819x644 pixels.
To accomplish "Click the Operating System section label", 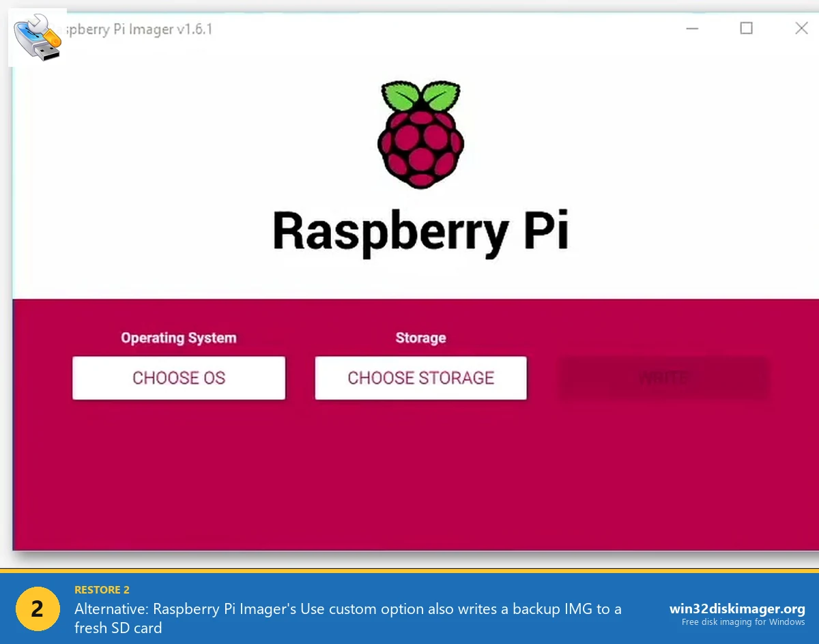I will coord(178,338).
